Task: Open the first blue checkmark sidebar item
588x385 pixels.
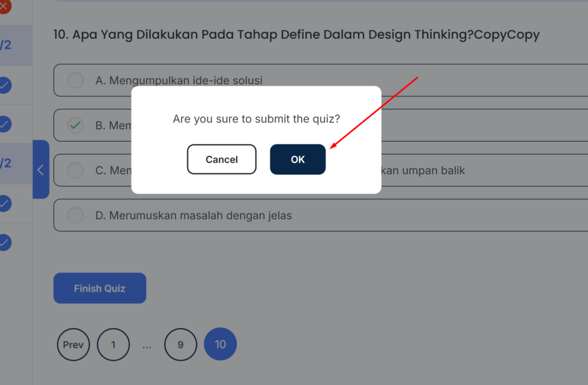Action: [5, 85]
